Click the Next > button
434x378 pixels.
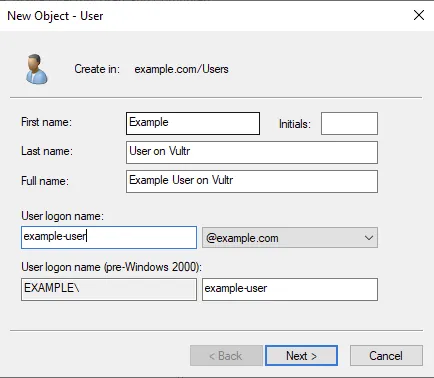click(301, 356)
